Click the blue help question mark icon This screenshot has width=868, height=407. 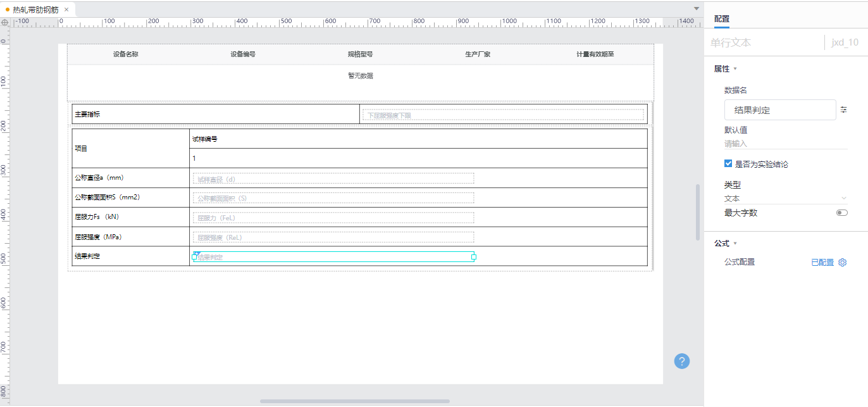[x=681, y=361]
